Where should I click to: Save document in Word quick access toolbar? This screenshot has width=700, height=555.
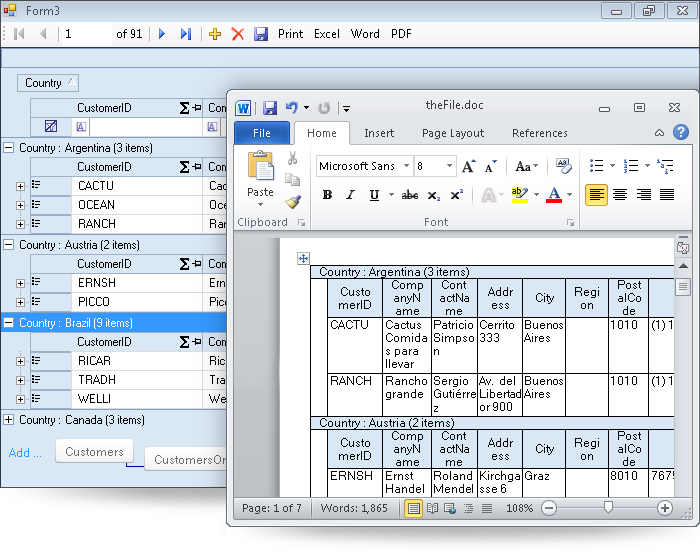coord(270,108)
